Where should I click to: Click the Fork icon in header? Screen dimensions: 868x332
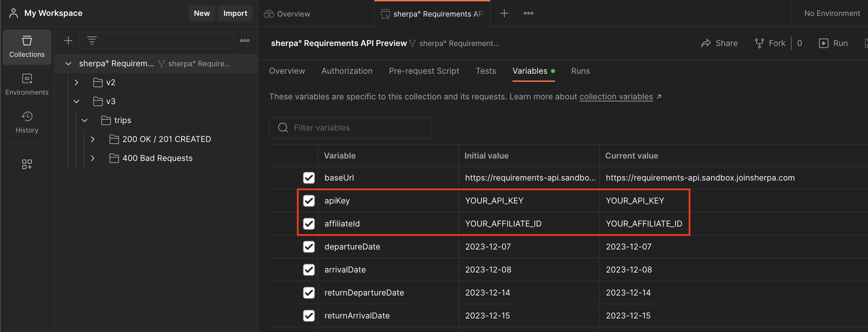[x=759, y=43]
